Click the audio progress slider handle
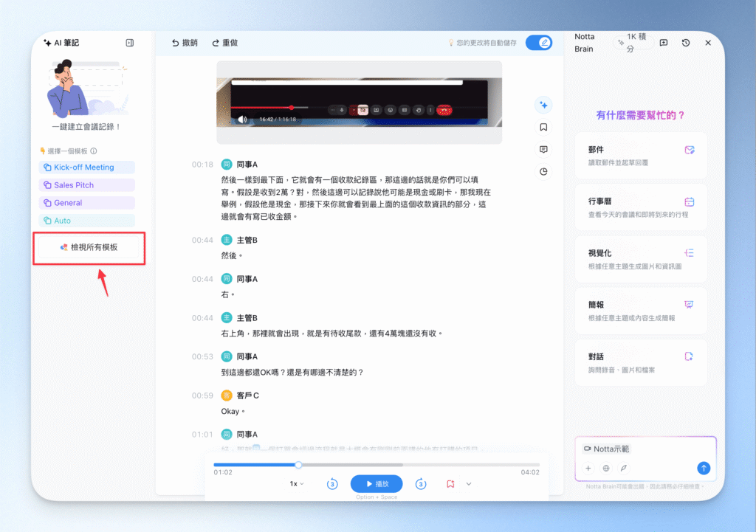 [x=298, y=465]
